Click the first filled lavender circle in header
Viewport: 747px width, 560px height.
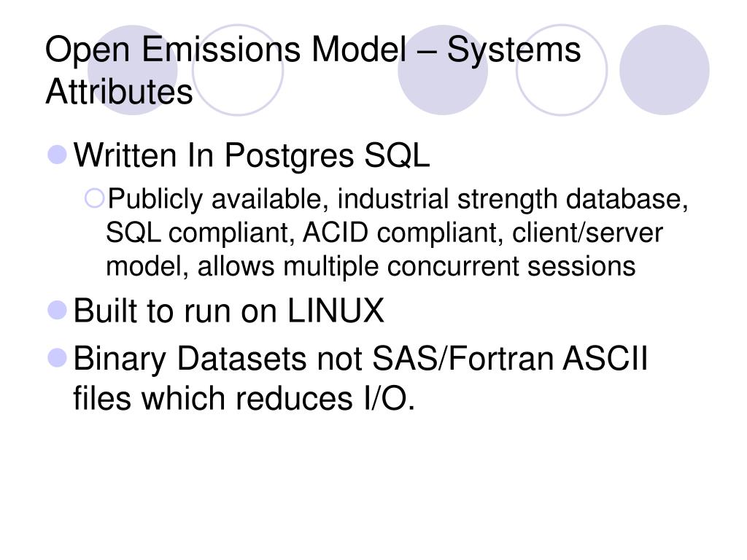click(x=133, y=70)
